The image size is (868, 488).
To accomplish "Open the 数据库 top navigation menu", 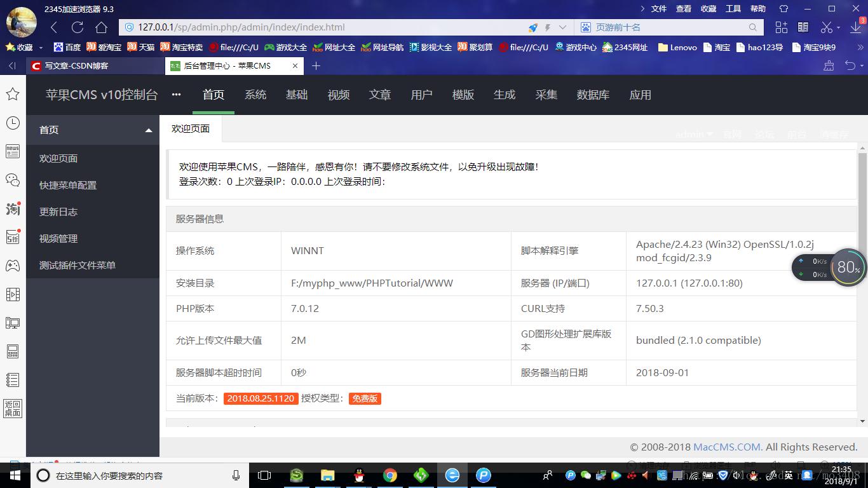I will pos(593,95).
